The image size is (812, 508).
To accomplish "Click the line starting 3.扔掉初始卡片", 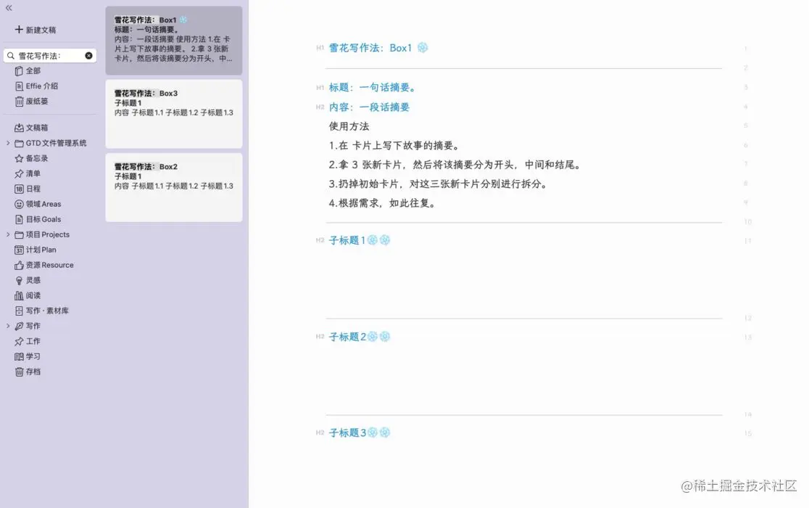I will coord(439,184).
